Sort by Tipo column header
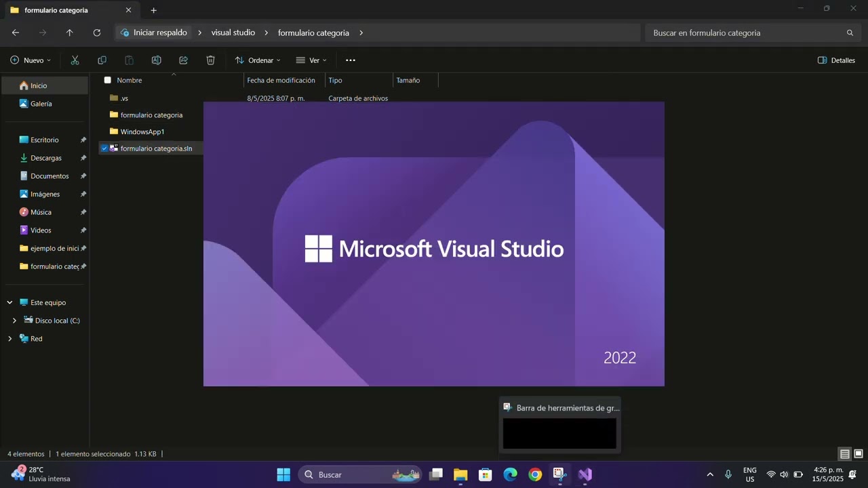The height and width of the screenshot is (488, 868). click(x=336, y=80)
